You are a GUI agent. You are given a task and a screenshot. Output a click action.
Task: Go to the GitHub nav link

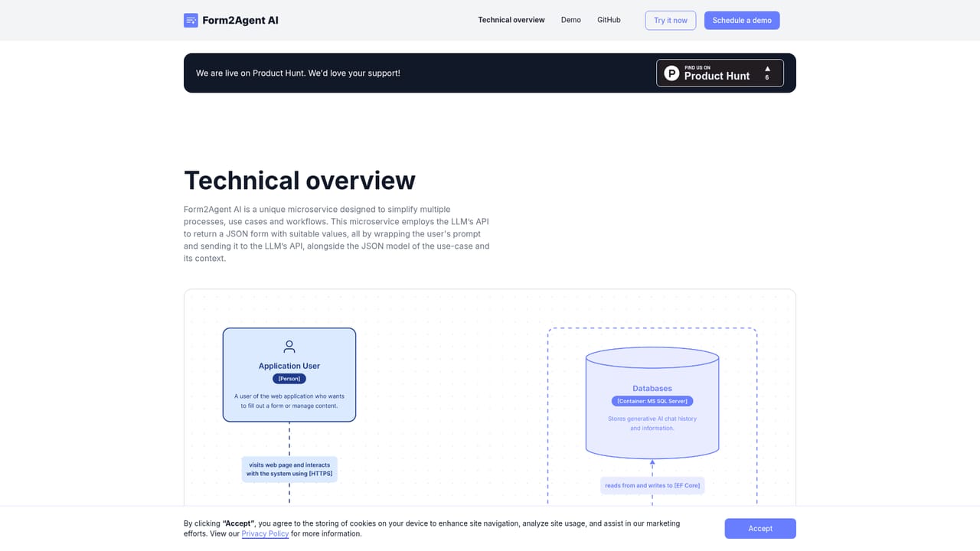(609, 20)
